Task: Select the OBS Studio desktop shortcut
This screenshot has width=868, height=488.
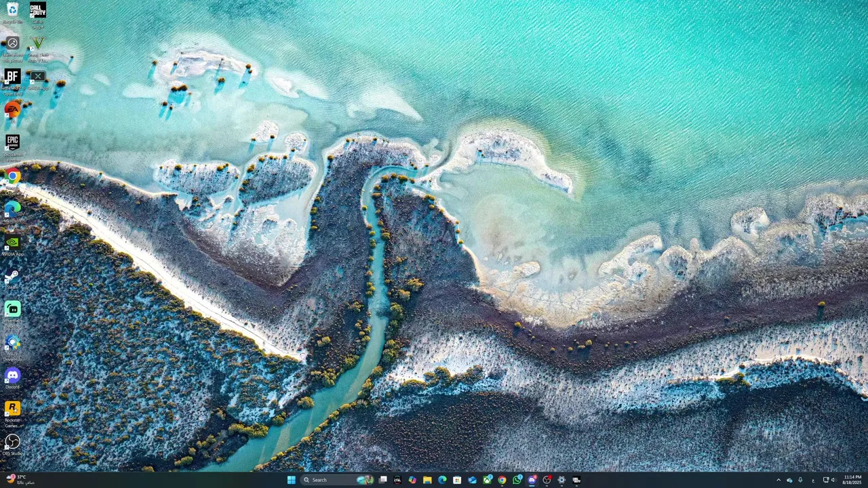Action: click(x=12, y=445)
